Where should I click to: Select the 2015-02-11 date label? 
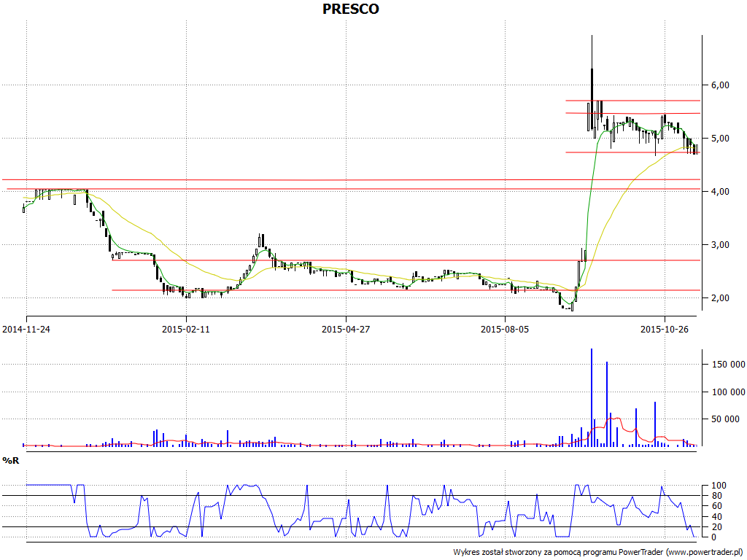click(x=186, y=330)
